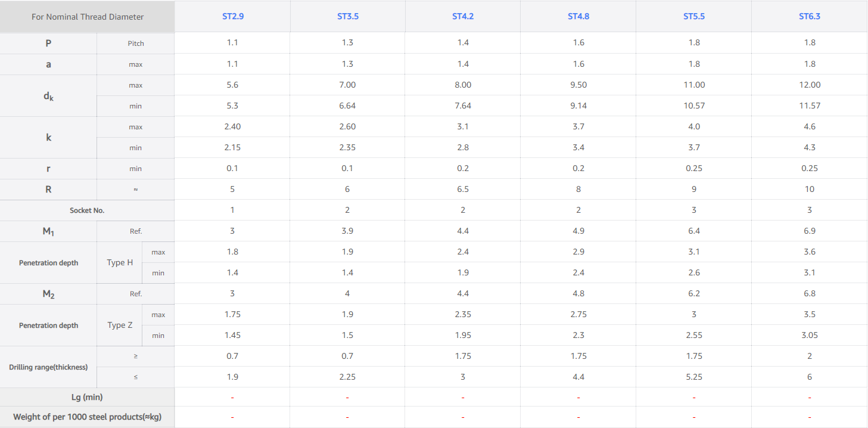This screenshot has height=428, width=868.
Task: Open the ST2.9 column header link
Action: pos(232,16)
